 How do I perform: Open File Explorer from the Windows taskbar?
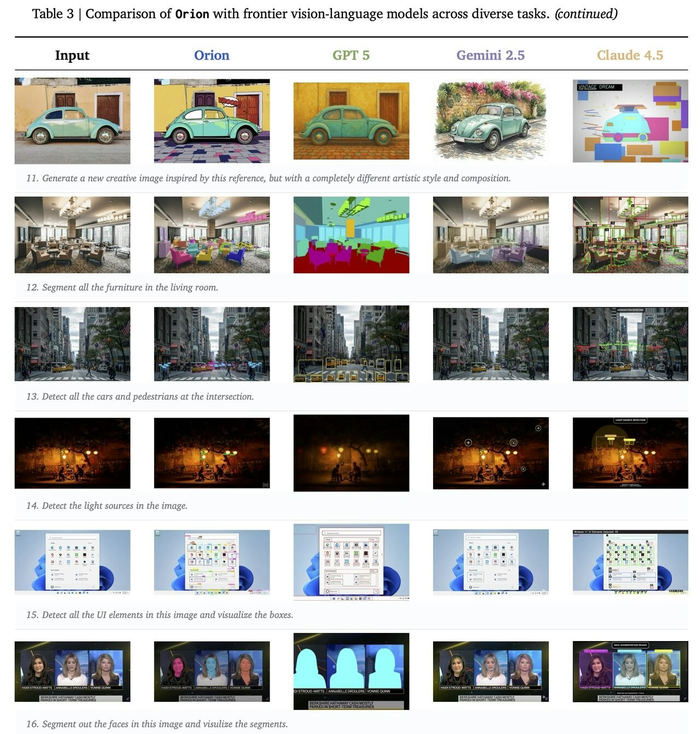click(77, 592)
